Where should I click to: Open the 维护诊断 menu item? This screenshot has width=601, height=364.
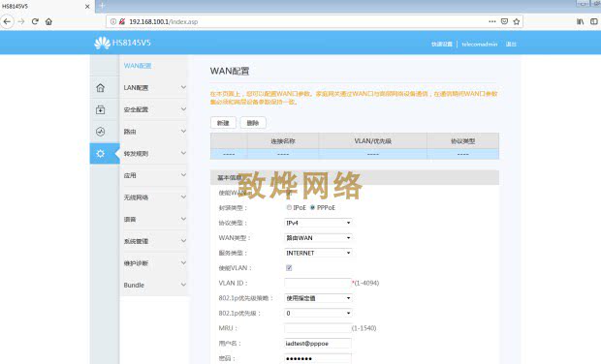(x=136, y=263)
